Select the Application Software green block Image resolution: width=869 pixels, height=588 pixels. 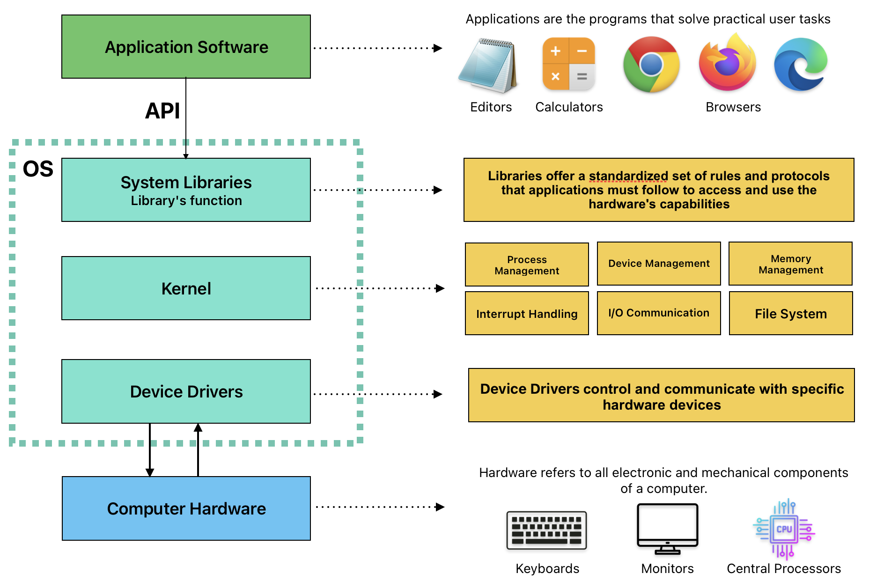(186, 46)
